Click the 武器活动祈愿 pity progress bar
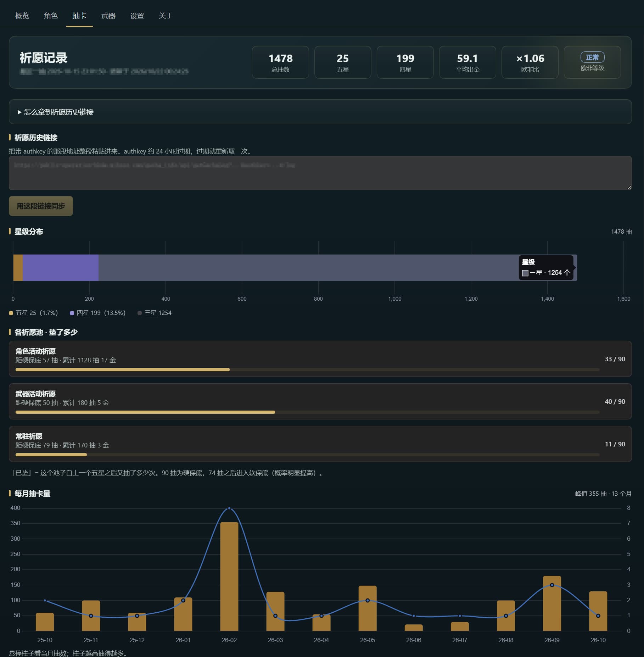Viewport: 644px width, 657px height. click(x=307, y=412)
